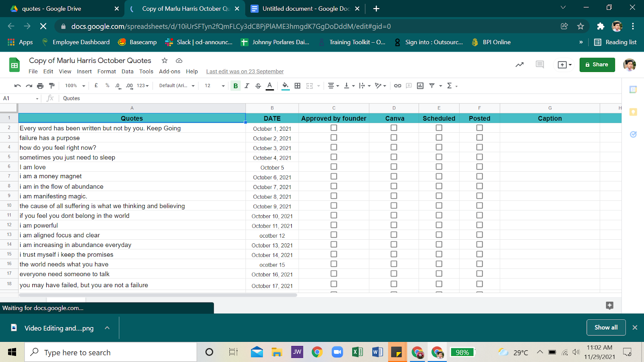Open the Data menu
This screenshot has height=362, width=644.
click(127, 72)
